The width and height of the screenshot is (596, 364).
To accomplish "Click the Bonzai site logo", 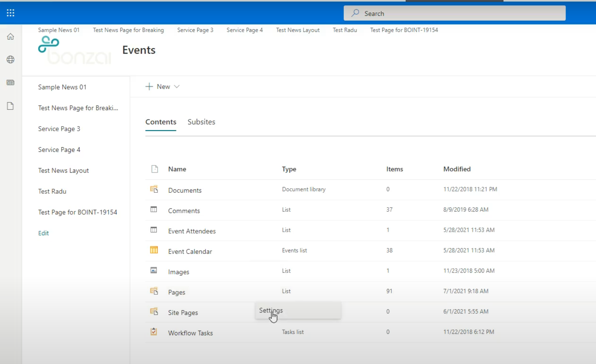I will click(x=75, y=50).
